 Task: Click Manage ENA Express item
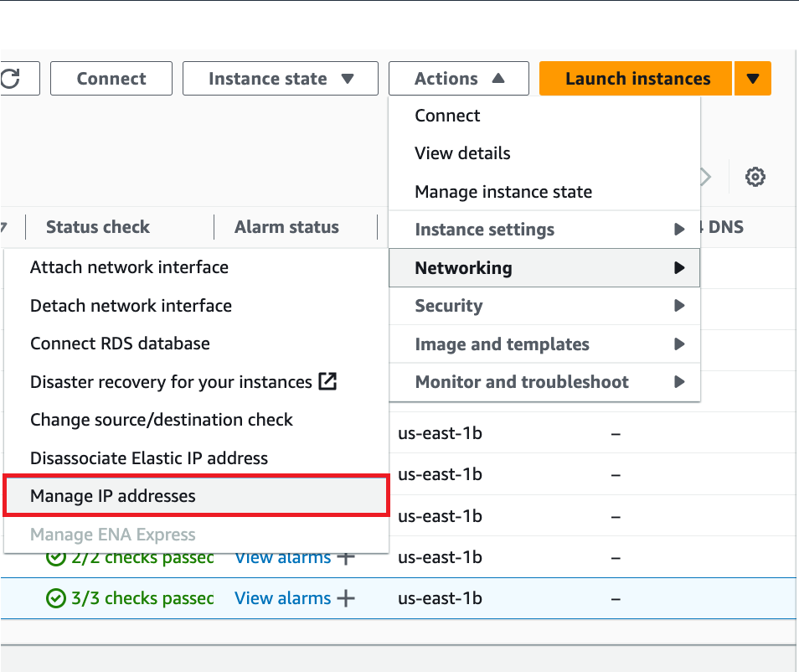pos(196,535)
